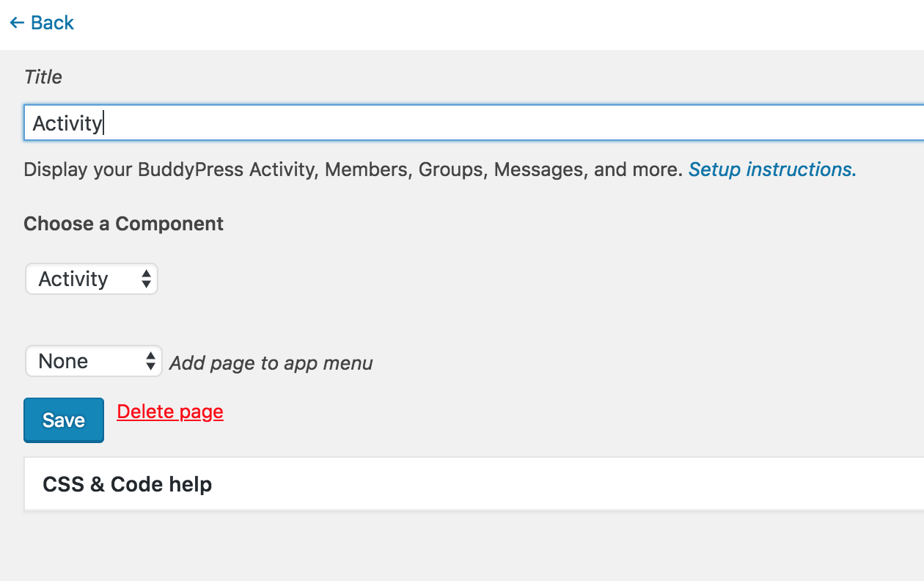The height and width of the screenshot is (581, 924).
Task: Click the Add page to app menu label
Action: click(271, 363)
